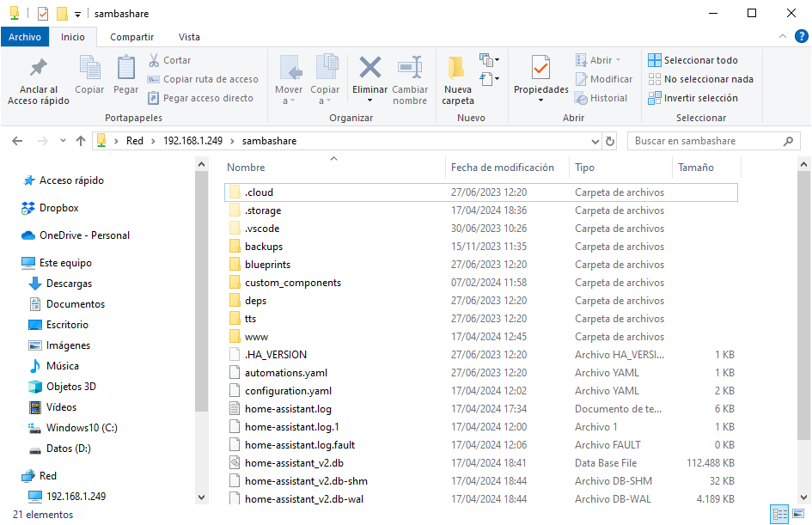
Task: Expand Propiedades dropdown arrow
Action: 540,101
